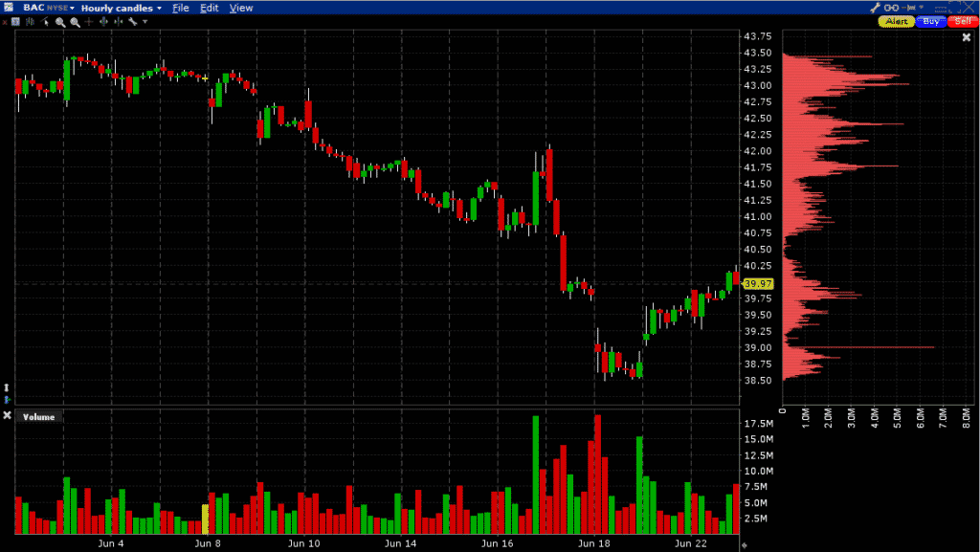
Task: Click the chart grid icon on the toolbar
Action: [15, 20]
